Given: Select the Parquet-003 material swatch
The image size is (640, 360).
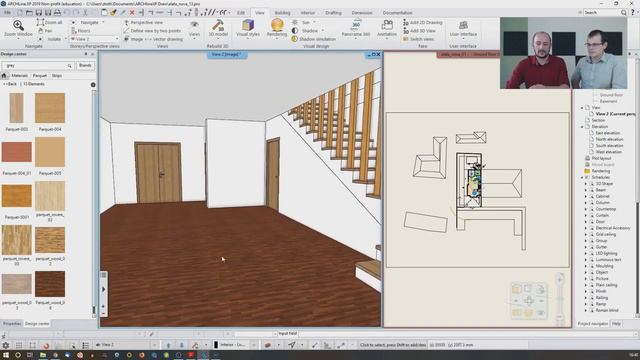Looking at the screenshot, I should coord(17,108).
